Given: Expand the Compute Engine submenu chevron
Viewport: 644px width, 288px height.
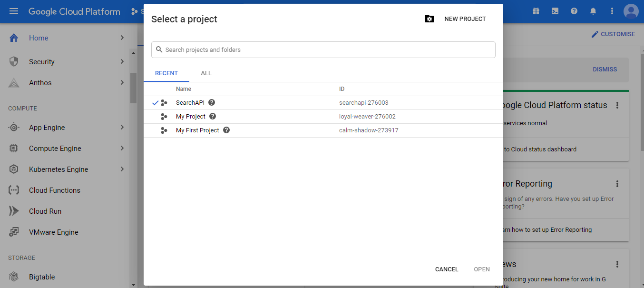Looking at the screenshot, I should coord(122,148).
